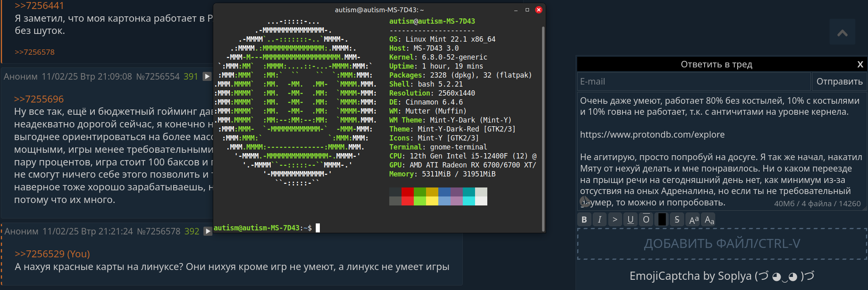The image size is (868, 290).
Task: Click the dark purple block in neofetch palette
Action: click(x=457, y=192)
